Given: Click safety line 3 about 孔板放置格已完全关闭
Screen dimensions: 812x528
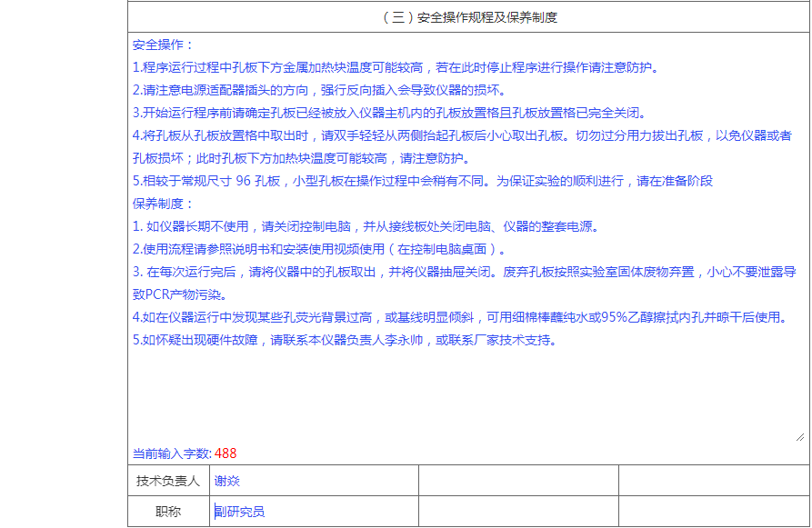Looking at the screenshot, I should click(x=389, y=113).
